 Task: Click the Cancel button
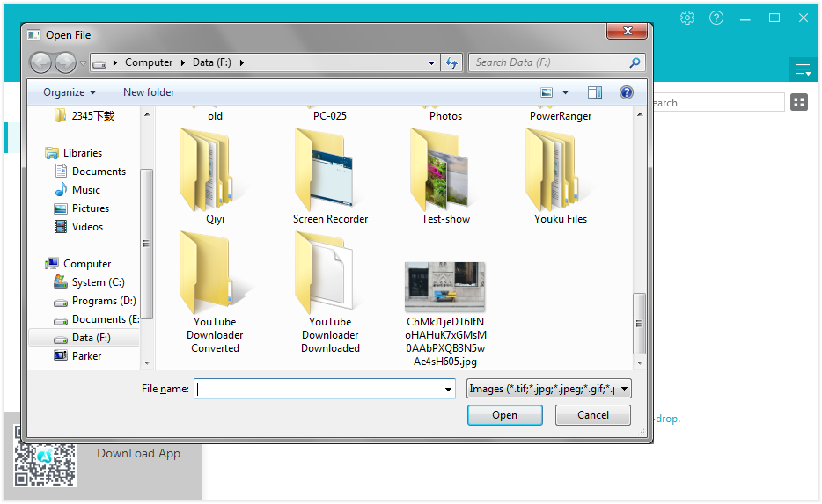pos(593,415)
